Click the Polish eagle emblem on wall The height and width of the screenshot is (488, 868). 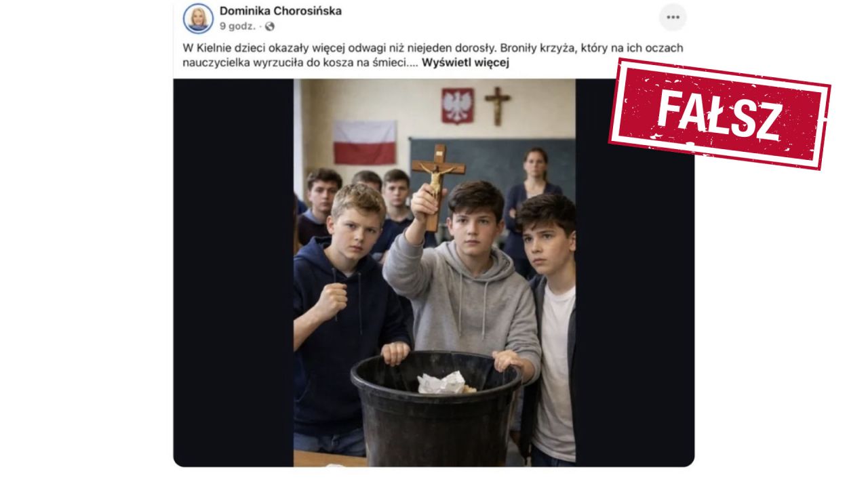(458, 106)
